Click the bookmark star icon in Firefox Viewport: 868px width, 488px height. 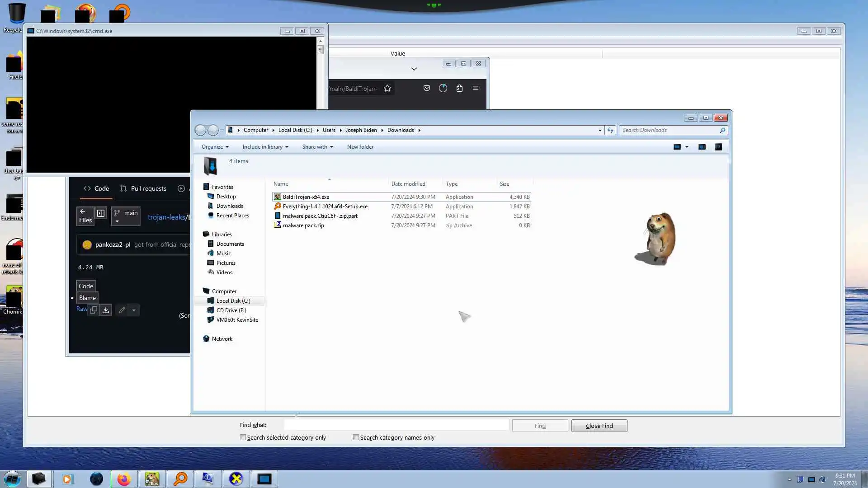click(x=387, y=89)
